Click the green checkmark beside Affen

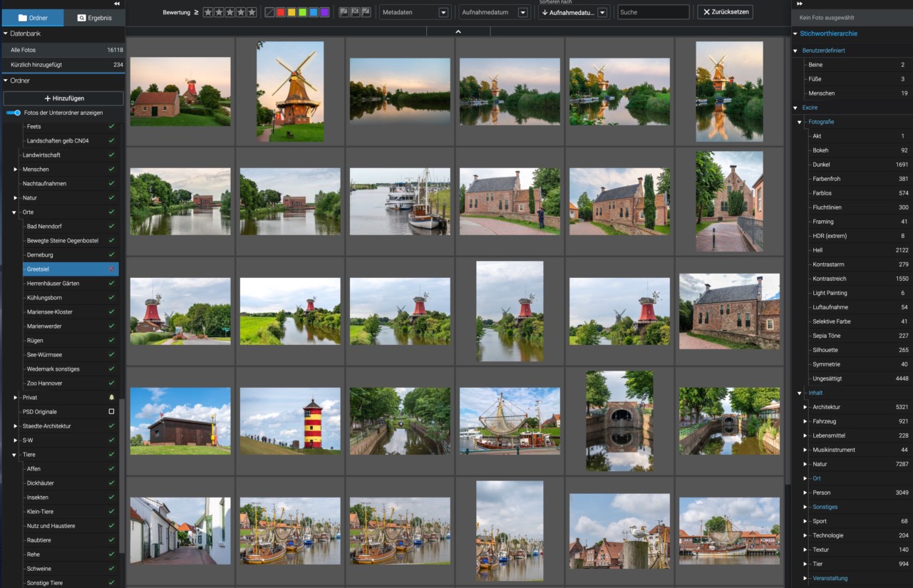(x=111, y=468)
